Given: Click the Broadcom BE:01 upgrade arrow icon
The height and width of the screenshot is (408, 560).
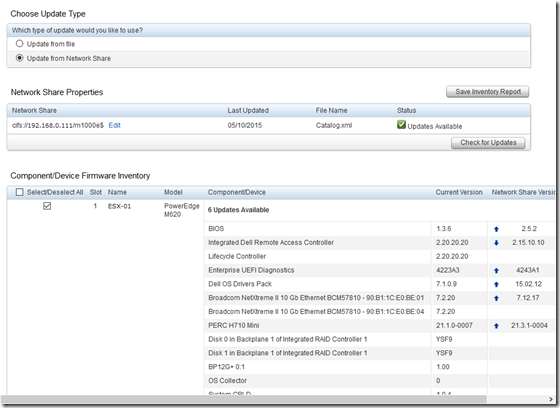Looking at the screenshot, I should point(496,298).
